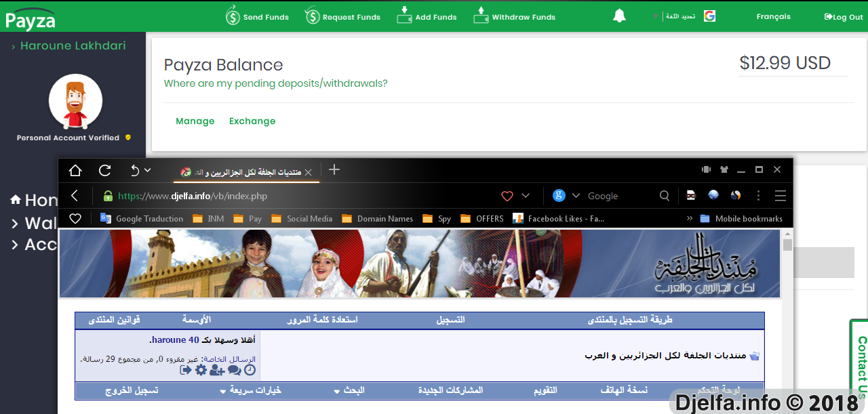Open a new tab with the plus icon
Viewport: 868px width, 414px height.
click(x=334, y=169)
